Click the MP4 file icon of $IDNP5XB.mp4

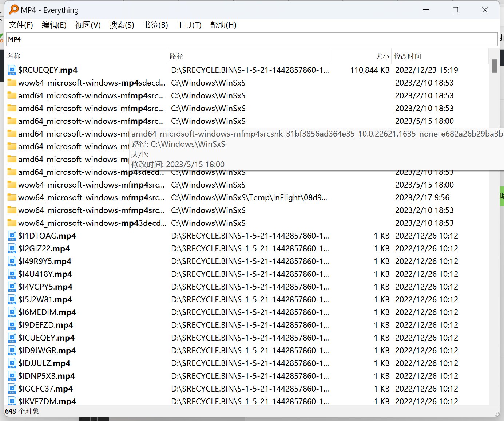pyautogui.click(x=12, y=376)
